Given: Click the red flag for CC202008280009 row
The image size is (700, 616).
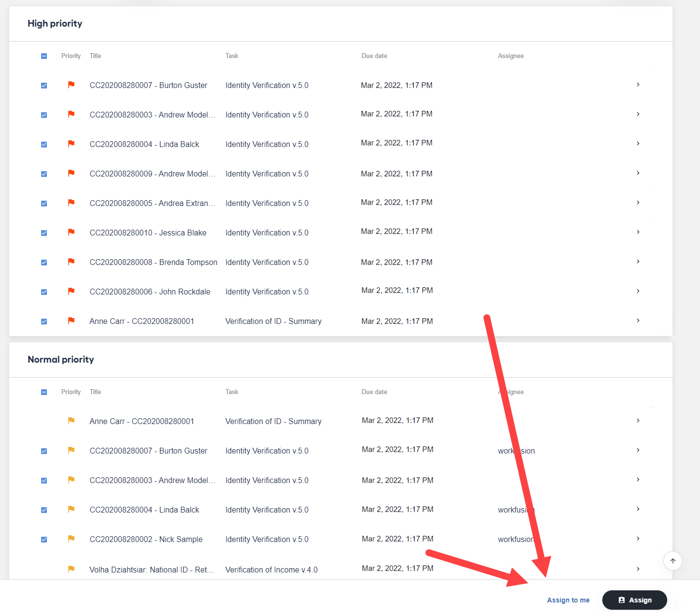Looking at the screenshot, I should point(71,173).
